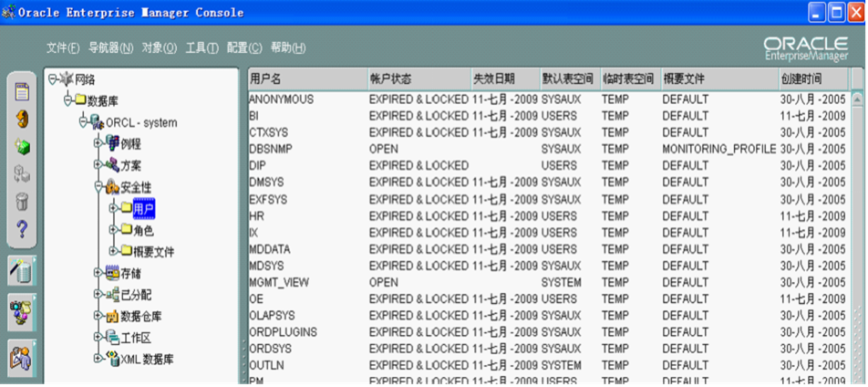
Task: Select the OUTLN user row
Action: [x=548, y=365]
